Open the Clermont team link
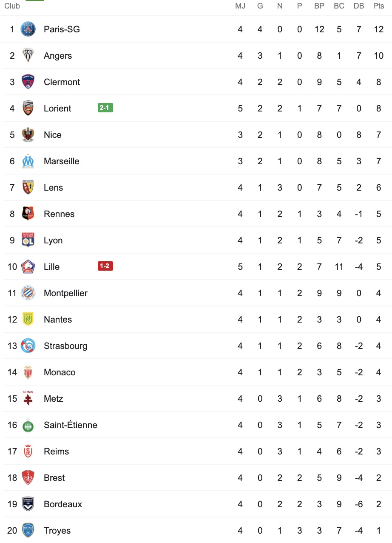This screenshot has width=392, height=543. 62,82
